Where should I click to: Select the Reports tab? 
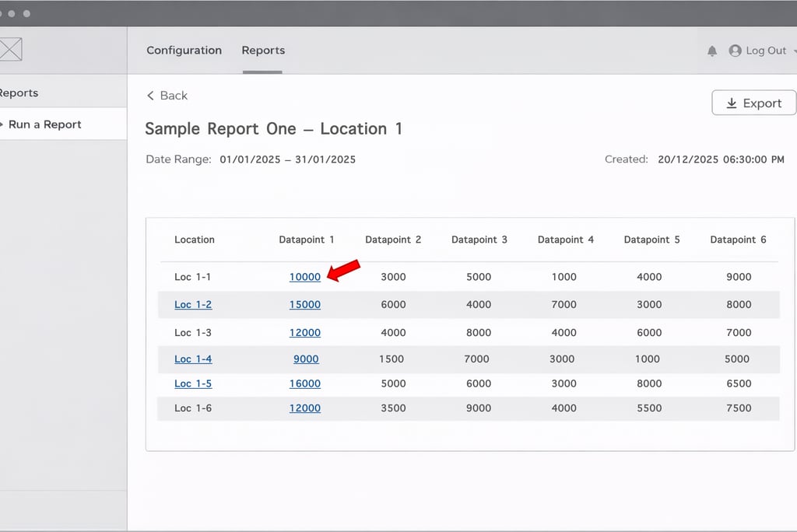pos(263,51)
